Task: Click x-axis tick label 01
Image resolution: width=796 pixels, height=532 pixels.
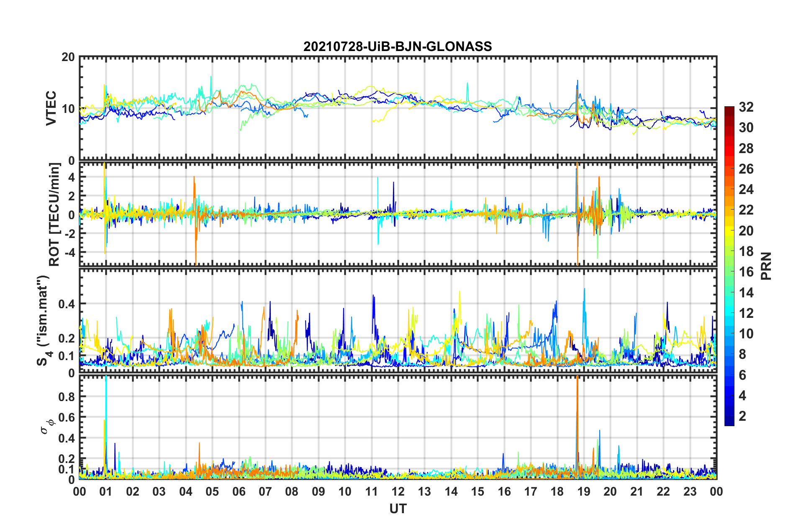Action: 106,491
